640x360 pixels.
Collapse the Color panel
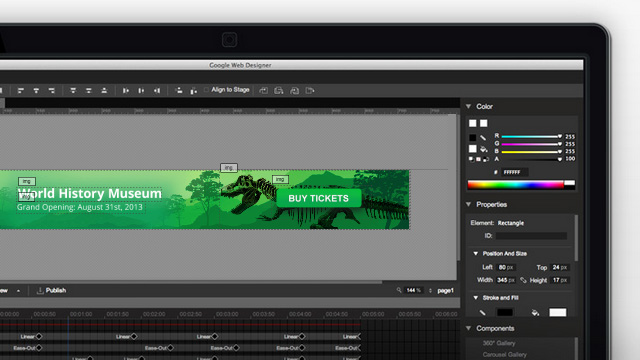[x=469, y=107]
